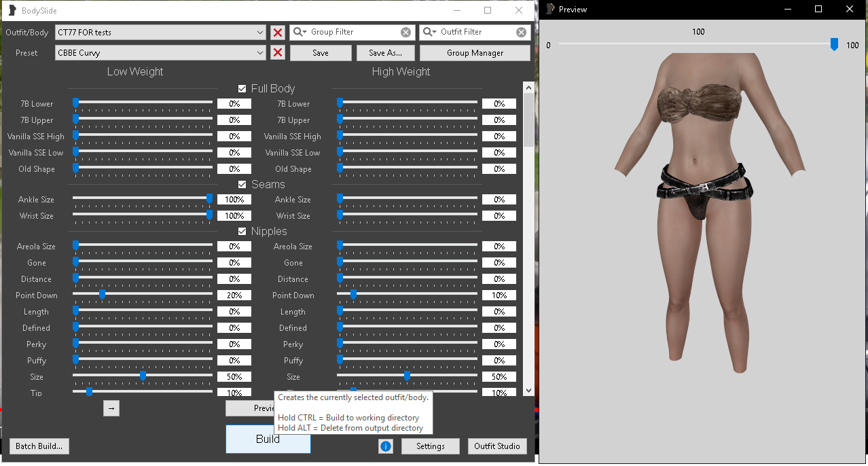Click the Save As button
Viewport: 868px width, 466px height.
385,53
